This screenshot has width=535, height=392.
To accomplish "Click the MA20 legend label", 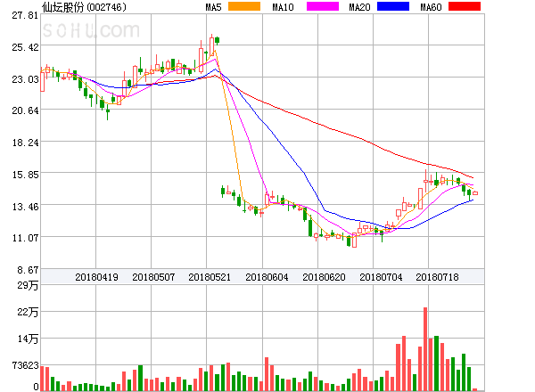I will 359,7.
